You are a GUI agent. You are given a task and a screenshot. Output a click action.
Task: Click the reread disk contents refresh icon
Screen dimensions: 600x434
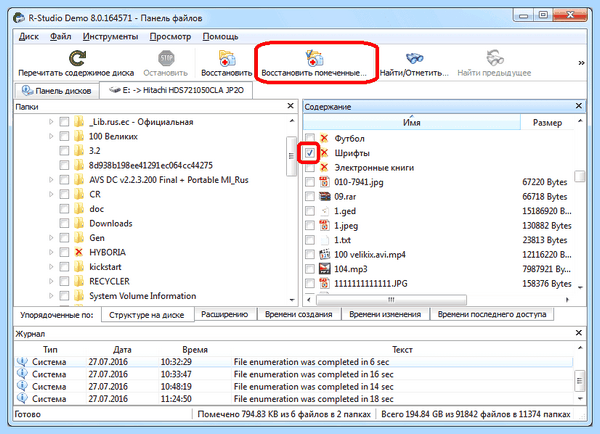point(77,58)
